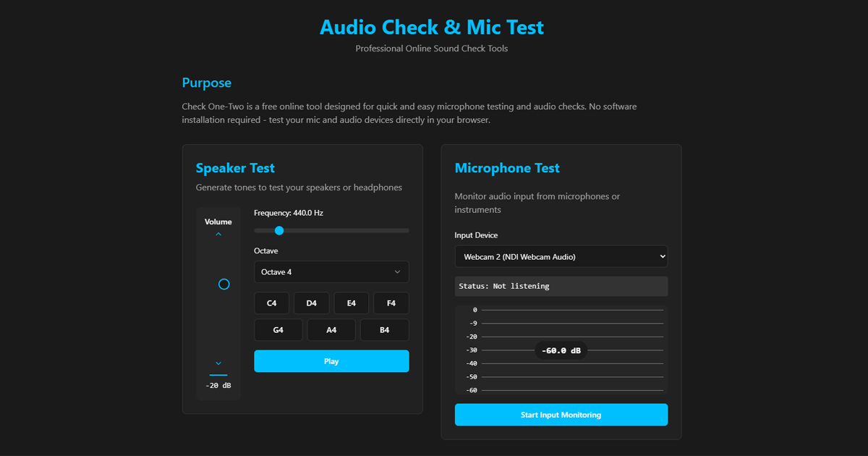Select the D4 note
This screenshot has height=456, width=868.
point(311,303)
